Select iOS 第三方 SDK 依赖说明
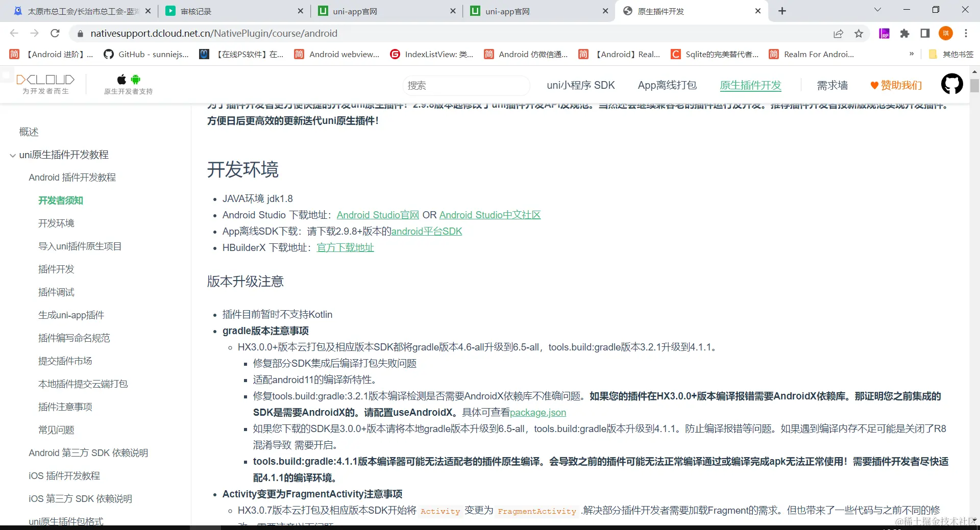Image resolution: width=980 pixels, height=530 pixels. click(x=81, y=498)
